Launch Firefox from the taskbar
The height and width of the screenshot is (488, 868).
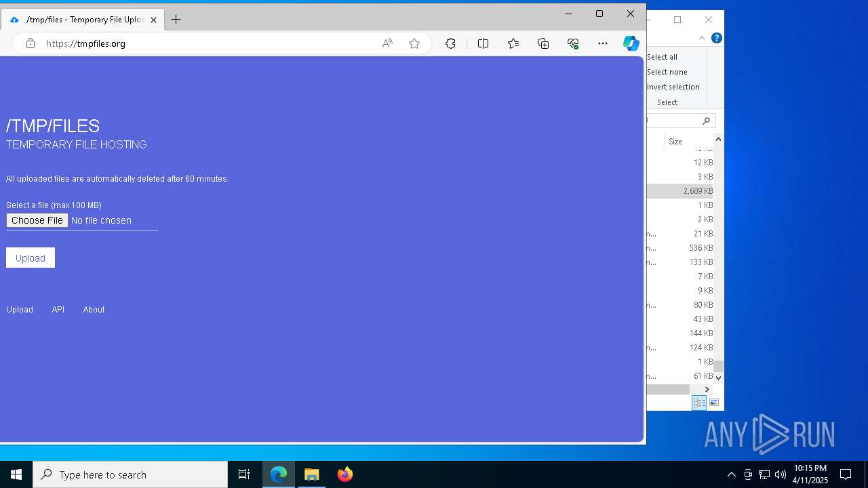345,474
